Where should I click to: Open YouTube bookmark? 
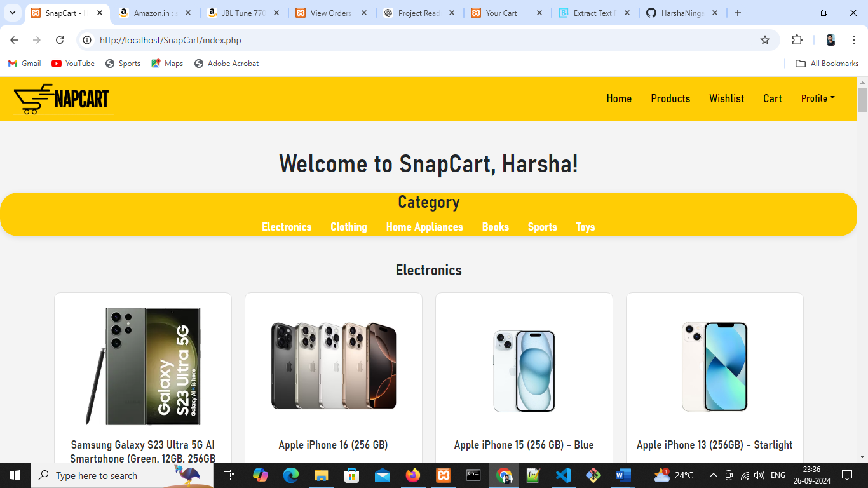pos(73,64)
